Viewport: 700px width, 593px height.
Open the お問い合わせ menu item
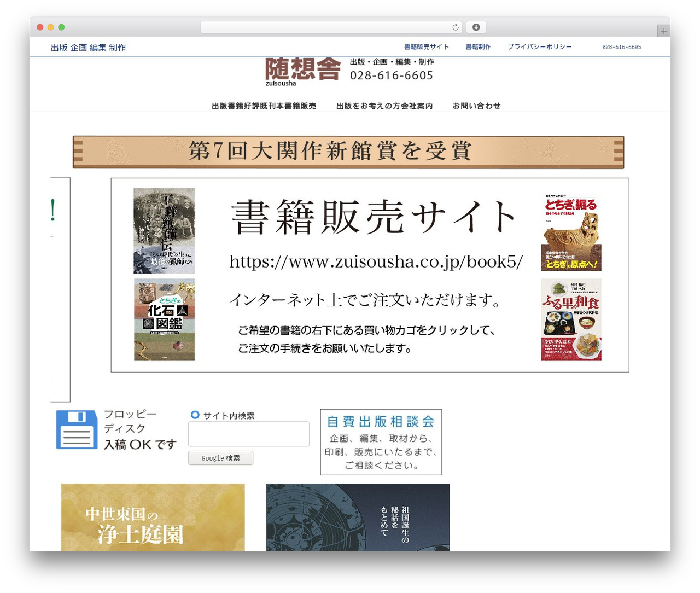click(476, 106)
